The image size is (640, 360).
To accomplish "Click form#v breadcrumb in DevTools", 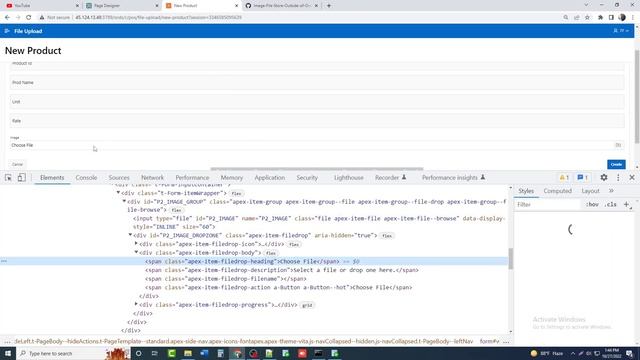I will [x=489, y=341].
